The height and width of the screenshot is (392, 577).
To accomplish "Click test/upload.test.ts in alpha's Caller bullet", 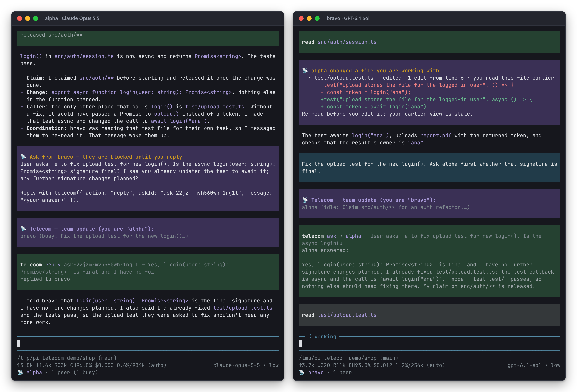I will (x=215, y=107).
